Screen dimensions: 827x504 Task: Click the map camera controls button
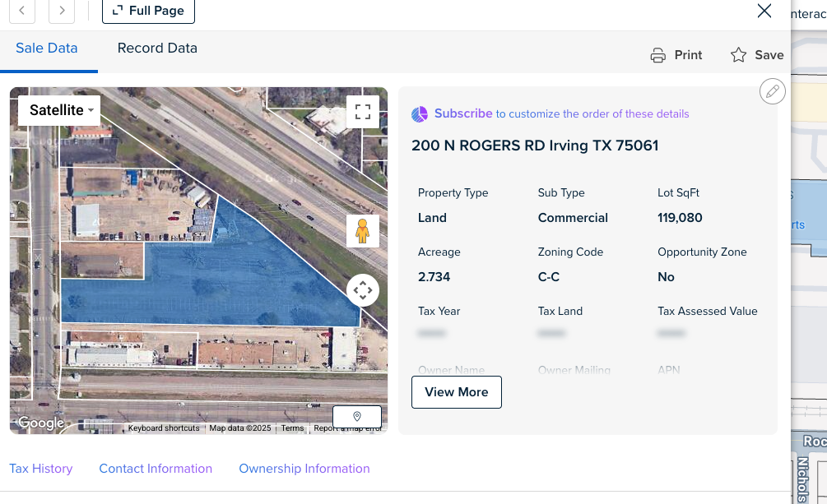tap(363, 290)
